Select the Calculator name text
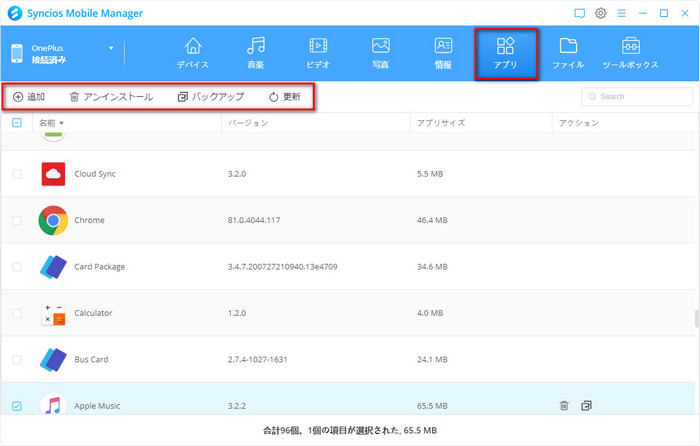 93,313
